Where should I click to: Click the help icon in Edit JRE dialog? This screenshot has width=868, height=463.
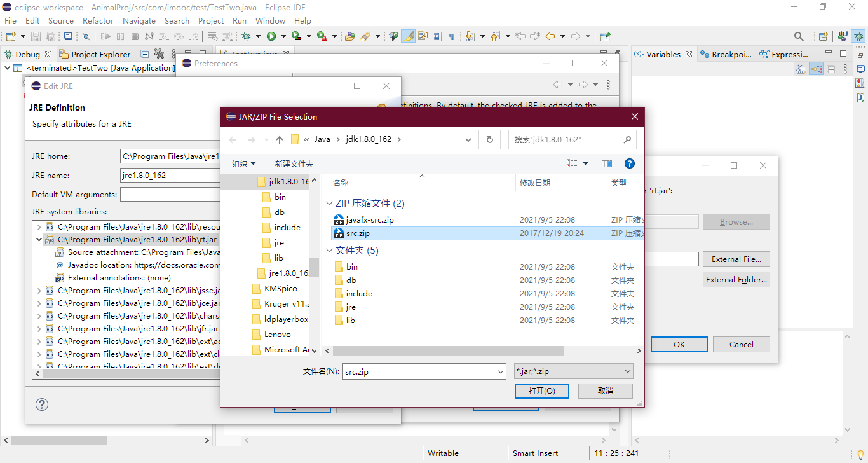click(42, 404)
